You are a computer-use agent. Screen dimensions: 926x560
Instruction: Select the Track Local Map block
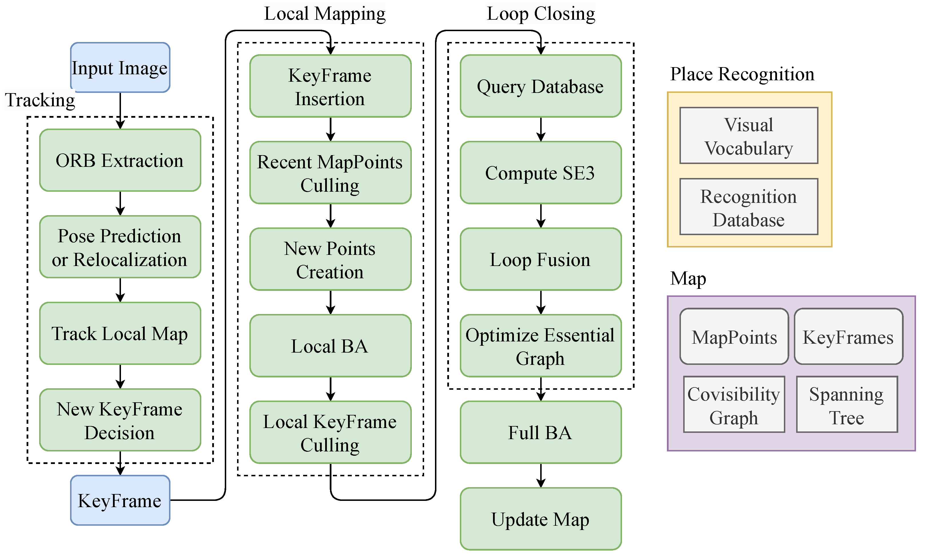tap(120, 333)
